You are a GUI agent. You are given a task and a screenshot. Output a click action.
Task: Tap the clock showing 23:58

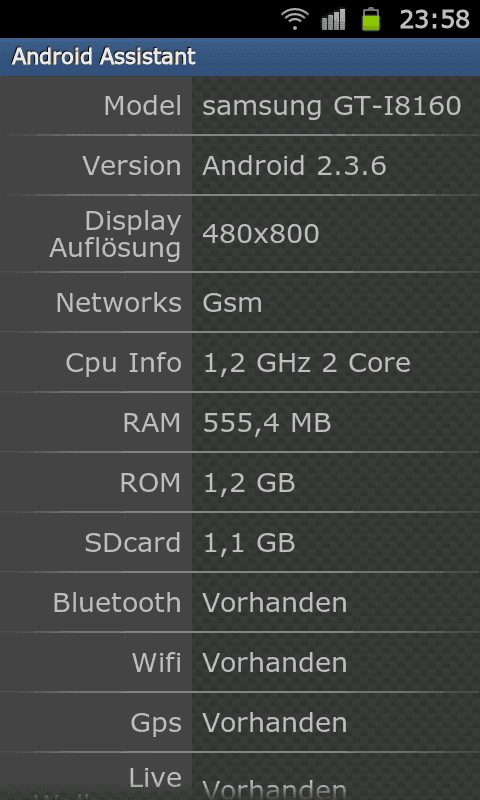(x=434, y=19)
